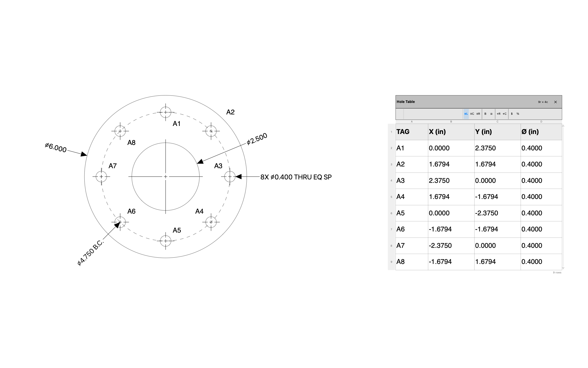The width and height of the screenshot is (588, 368).
Task: Select row number 9 header
Action: point(391,262)
